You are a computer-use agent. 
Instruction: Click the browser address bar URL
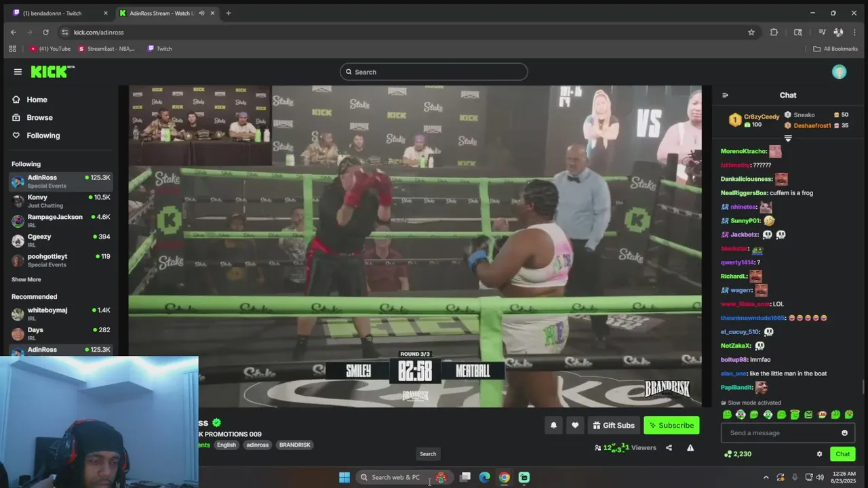[x=99, y=33]
